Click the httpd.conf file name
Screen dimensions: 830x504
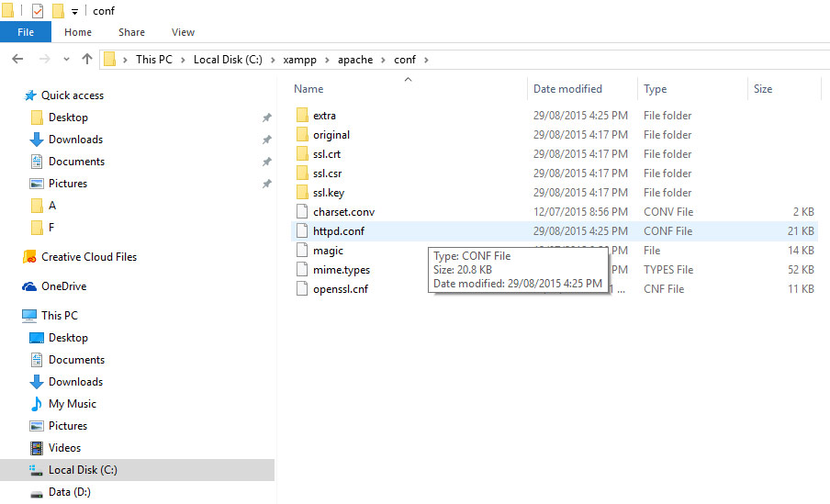(339, 231)
